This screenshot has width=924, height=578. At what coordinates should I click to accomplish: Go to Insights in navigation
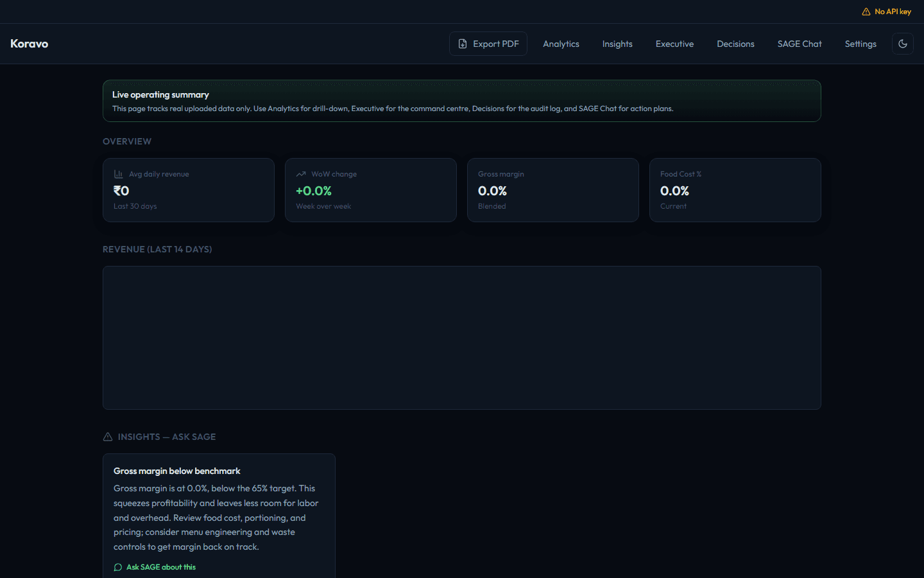coord(617,44)
